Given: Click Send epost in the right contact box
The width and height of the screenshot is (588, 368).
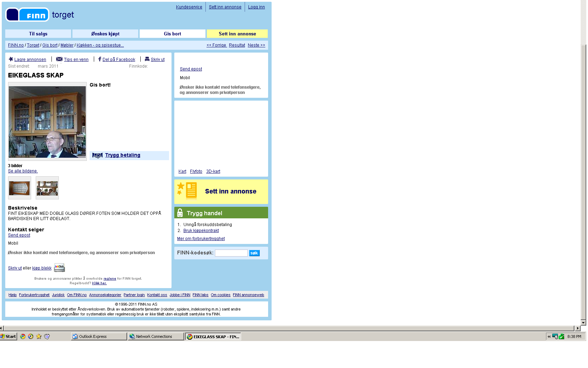Looking at the screenshot, I should coord(191,69).
